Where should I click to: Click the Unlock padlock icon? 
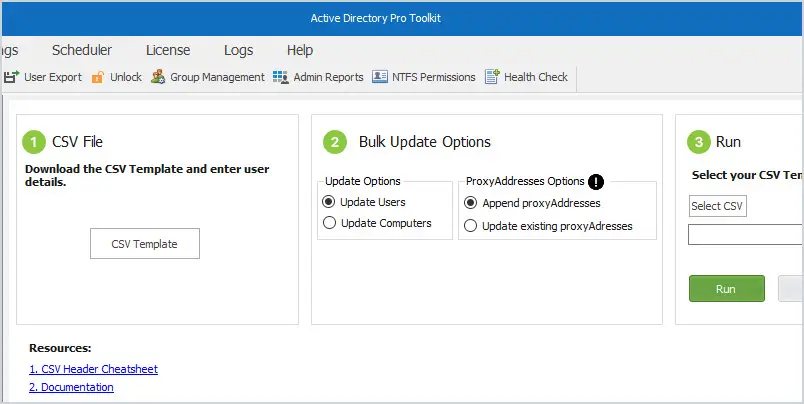tap(97, 77)
